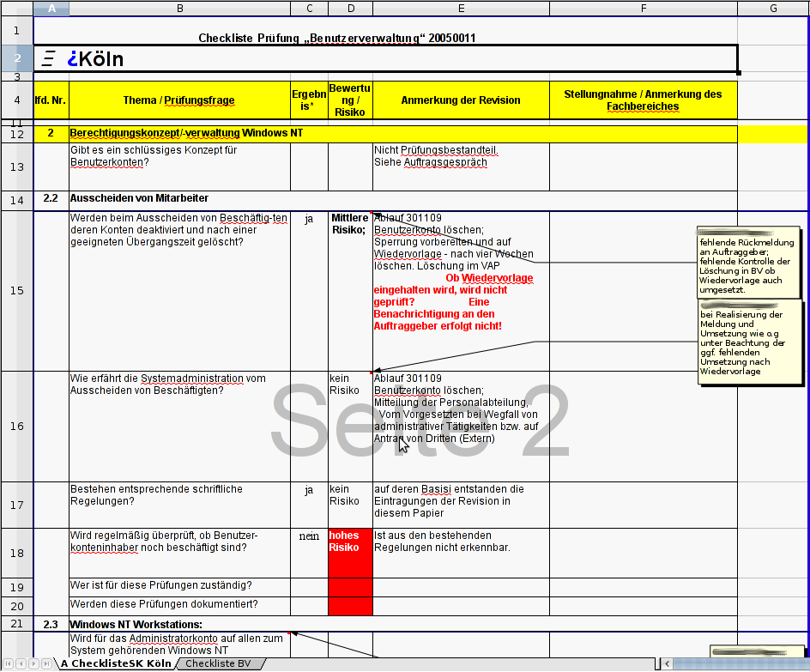The height and width of the screenshot is (672, 810).
Task: Select column B header
Action: [180, 9]
